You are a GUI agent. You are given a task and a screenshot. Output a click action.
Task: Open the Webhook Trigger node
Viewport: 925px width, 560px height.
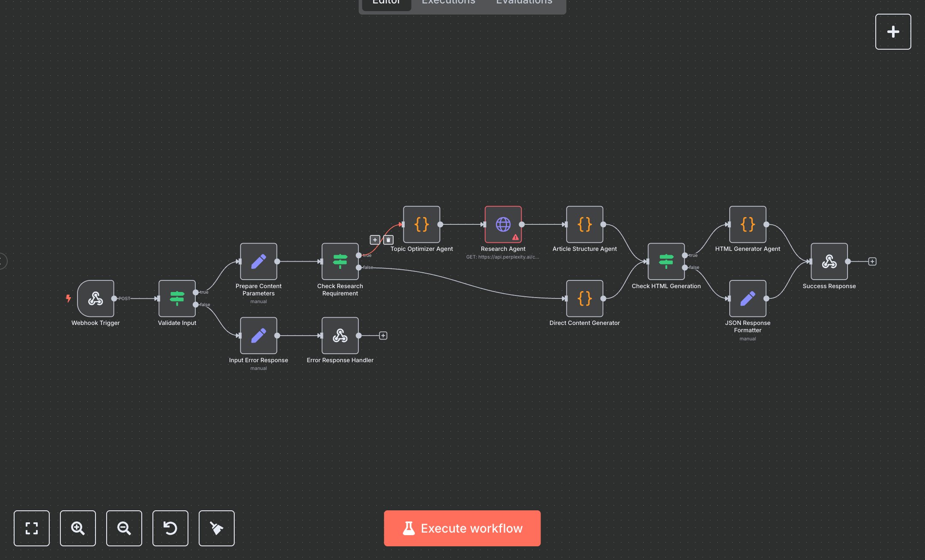95,299
